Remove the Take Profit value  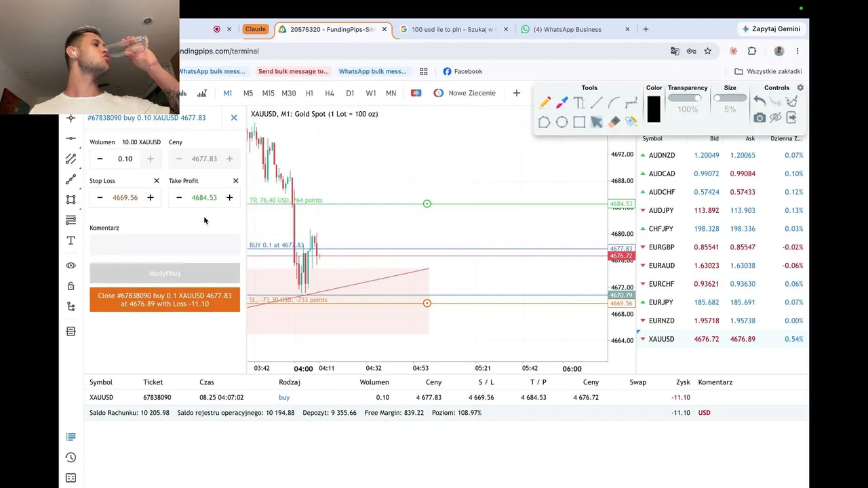[236, 181]
